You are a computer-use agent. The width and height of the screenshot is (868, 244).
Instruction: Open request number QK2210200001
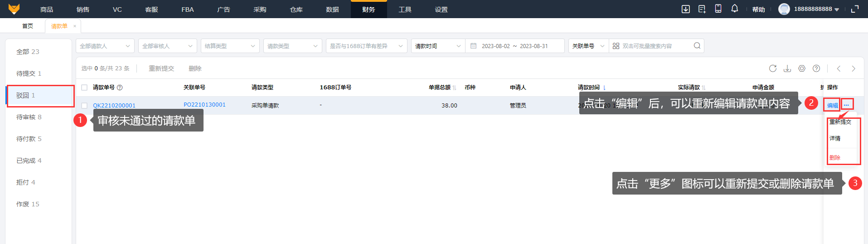click(x=114, y=106)
